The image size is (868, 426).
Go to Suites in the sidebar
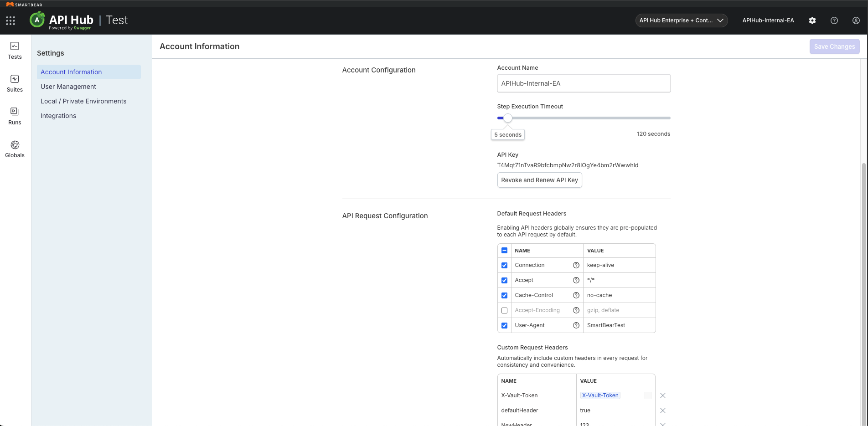point(15,83)
